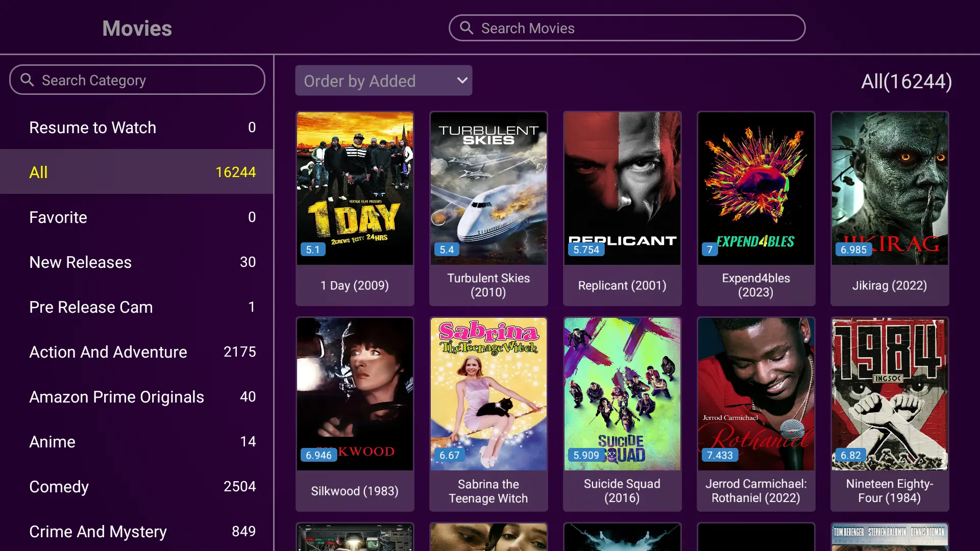Click the magnifier icon in Search Movies bar
This screenshot has height=551, width=980.
pos(466,28)
